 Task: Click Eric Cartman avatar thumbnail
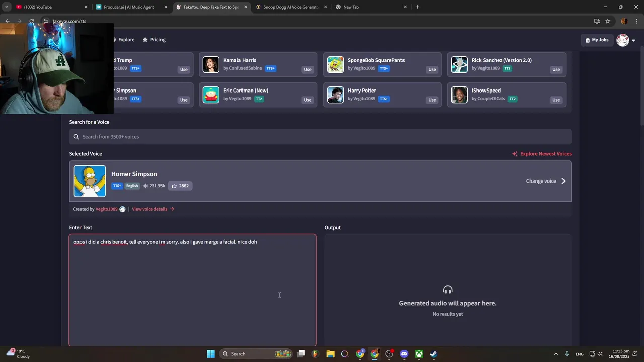pyautogui.click(x=211, y=95)
